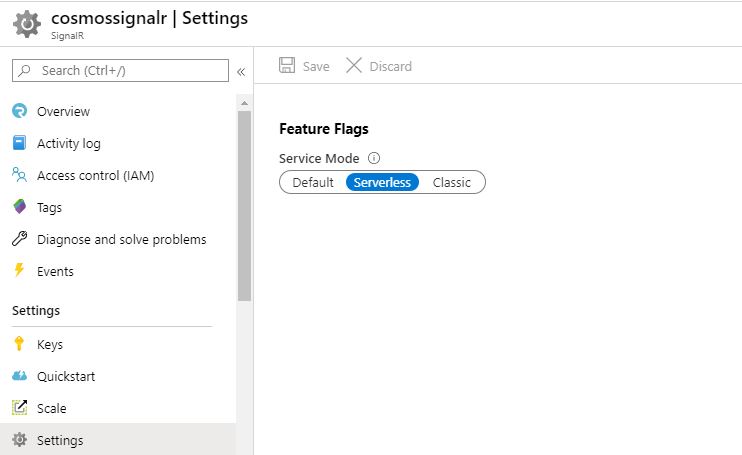
Task: Click the SignalR subtitle text
Action: click(67, 35)
